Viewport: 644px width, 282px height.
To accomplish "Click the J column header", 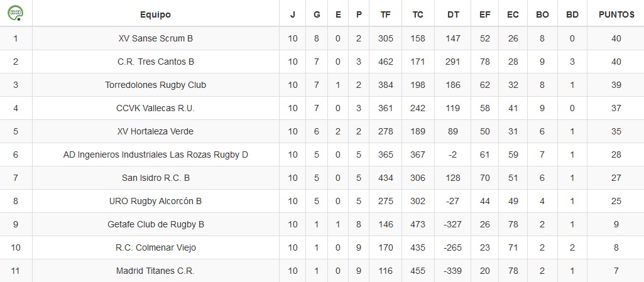I will point(292,15).
